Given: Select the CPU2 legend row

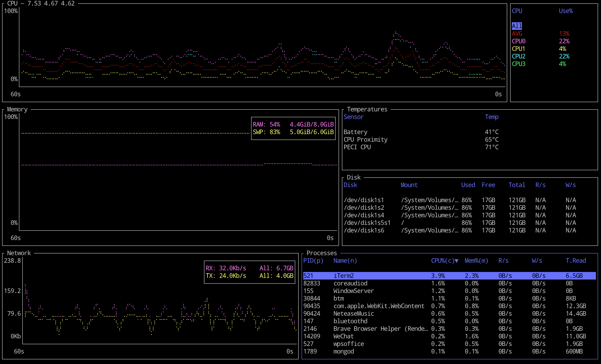Looking at the screenshot, I should (x=518, y=56).
